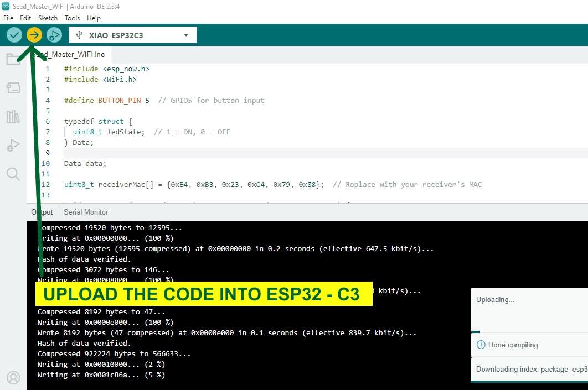Switch to the Serial Monitor tab
The width and height of the screenshot is (588, 390).
pos(86,212)
